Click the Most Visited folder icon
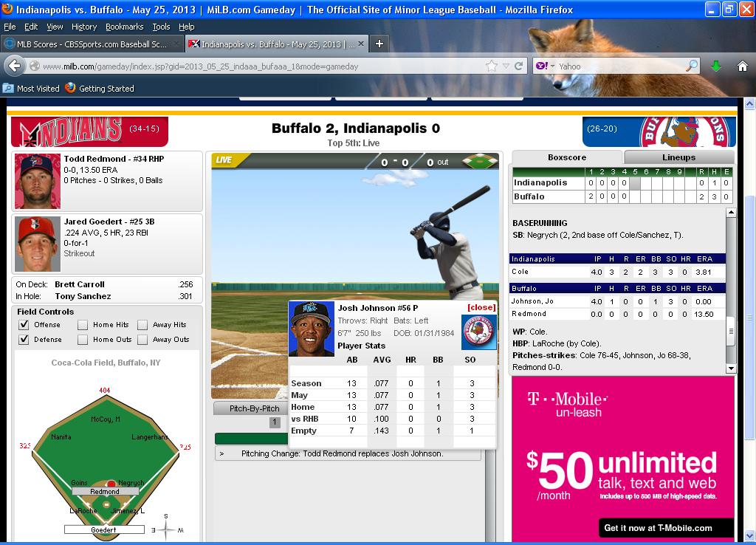This screenshot has width=756, height=545. [7, 89]
